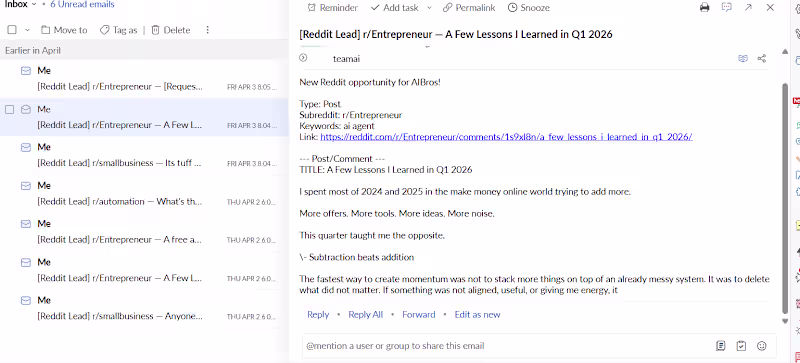This screenshot has height=363, width=800.
Task: Click the Reminder option in toolbar
Action: coord(333,8)
